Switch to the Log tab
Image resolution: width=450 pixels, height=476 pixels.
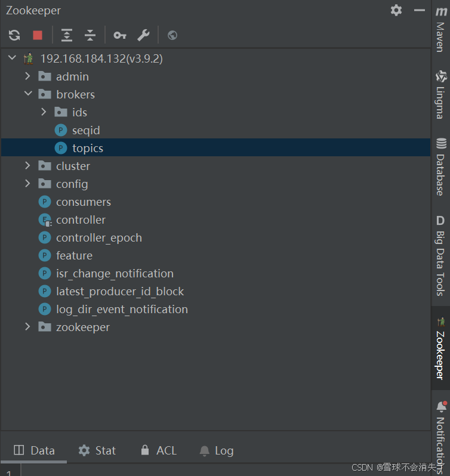point(217,450)
